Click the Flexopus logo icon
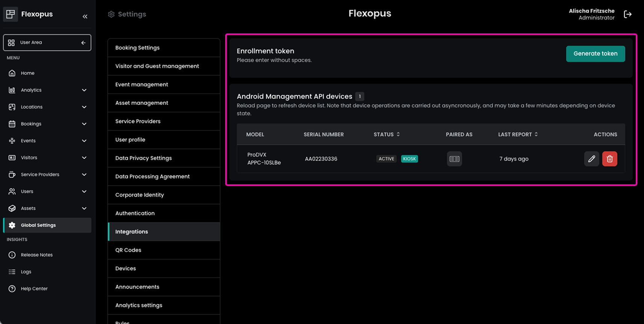 coord(11,14)
